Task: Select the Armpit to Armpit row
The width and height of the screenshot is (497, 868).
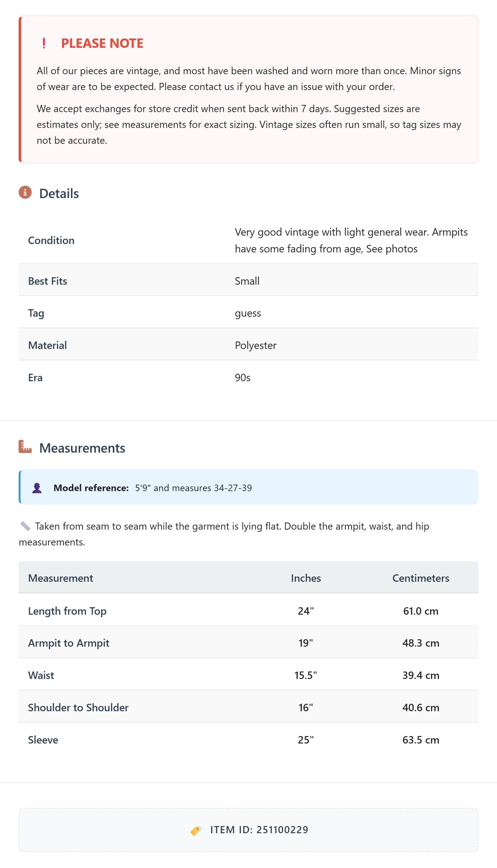Action: [248, 643]
